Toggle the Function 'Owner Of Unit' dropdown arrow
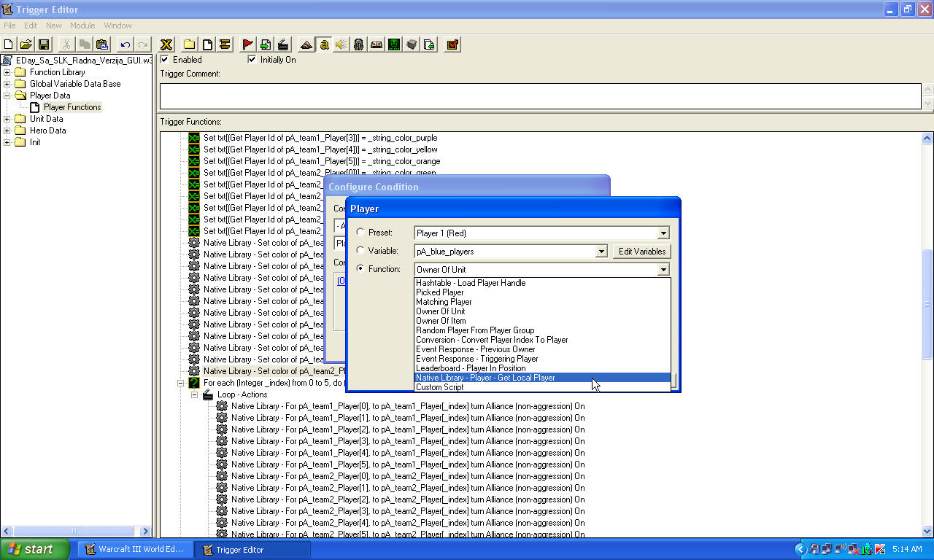The image size is (934, 560). point(663,270)
